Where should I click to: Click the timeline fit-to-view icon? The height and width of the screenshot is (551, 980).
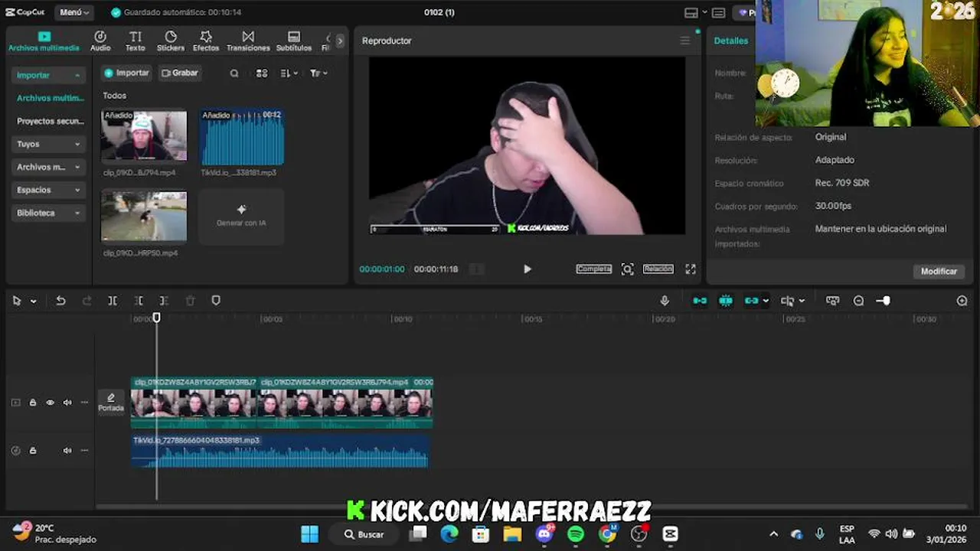pyautogui.click(x=832, y=301)
